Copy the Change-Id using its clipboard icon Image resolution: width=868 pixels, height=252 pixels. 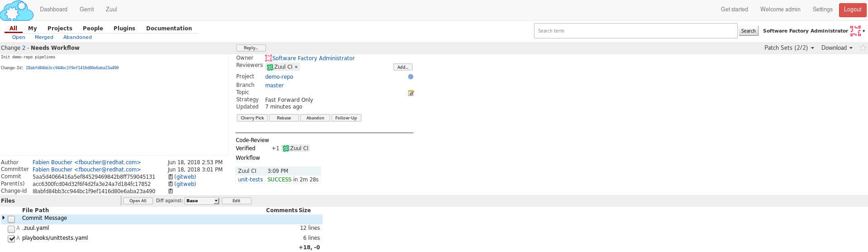click(x=171, y=191)
